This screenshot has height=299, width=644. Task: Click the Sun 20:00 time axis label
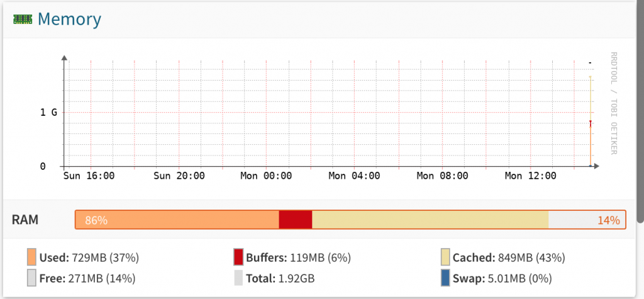pos(179,176)
